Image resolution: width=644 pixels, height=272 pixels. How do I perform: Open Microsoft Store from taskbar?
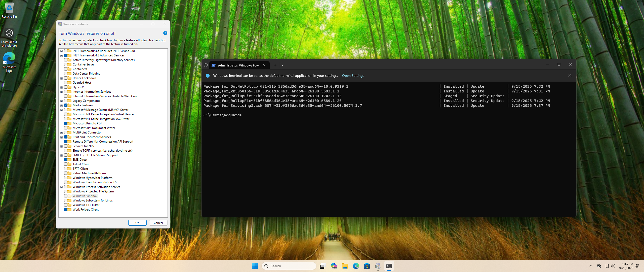[367, 266]
